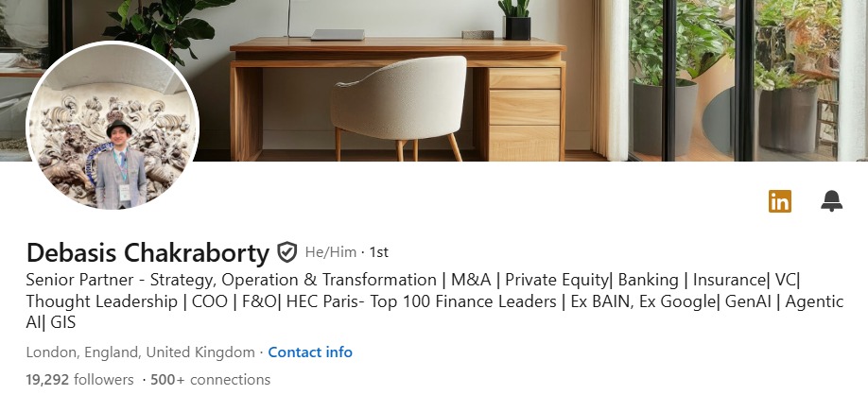View the 19,292 followers count
Viewport: 868px width, 395px height.
coord(79,379)
